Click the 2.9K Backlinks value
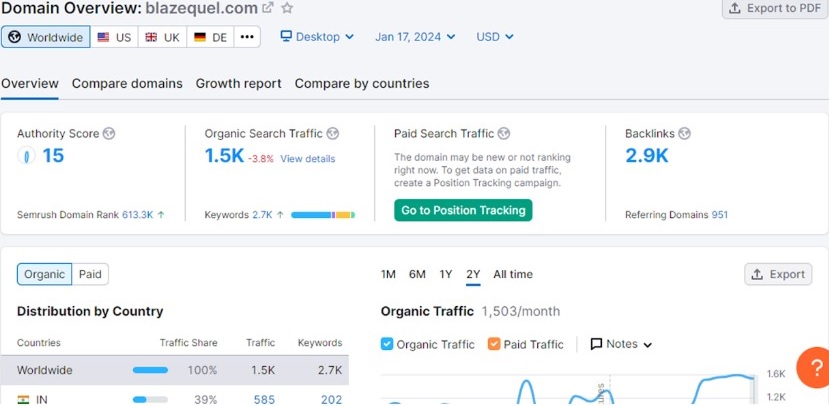 [647, 155]
